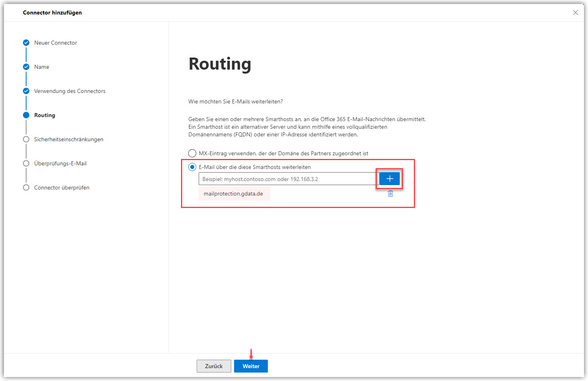This screenshot has height=381, width=588.
Task: Click the Weiter button
Action: [x=251, y=366]
